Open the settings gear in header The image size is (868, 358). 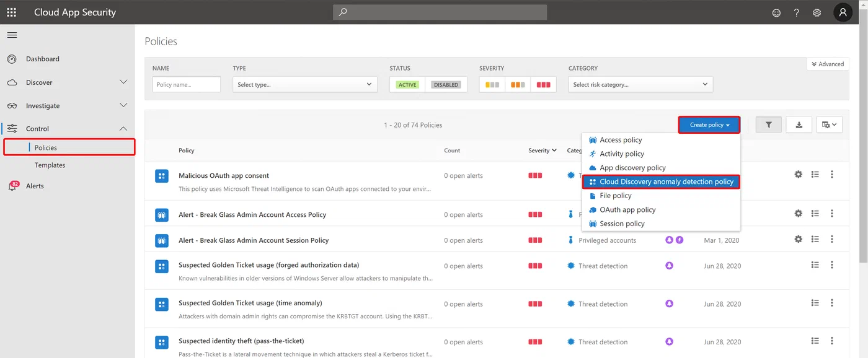pos(817,12)
